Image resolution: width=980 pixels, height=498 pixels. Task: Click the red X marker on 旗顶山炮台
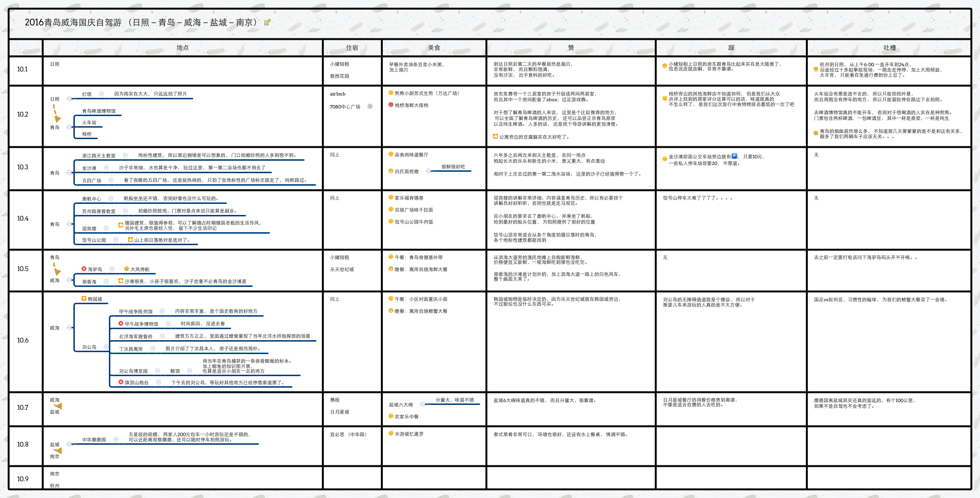[121, 382]
